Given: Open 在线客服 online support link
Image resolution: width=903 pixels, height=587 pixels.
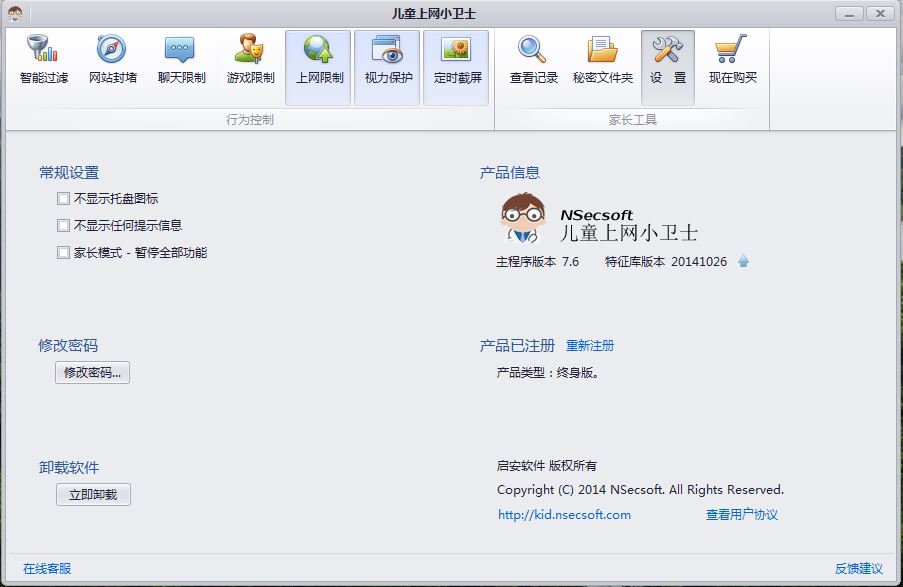Looking at the screenshot, I should (47, 568).
